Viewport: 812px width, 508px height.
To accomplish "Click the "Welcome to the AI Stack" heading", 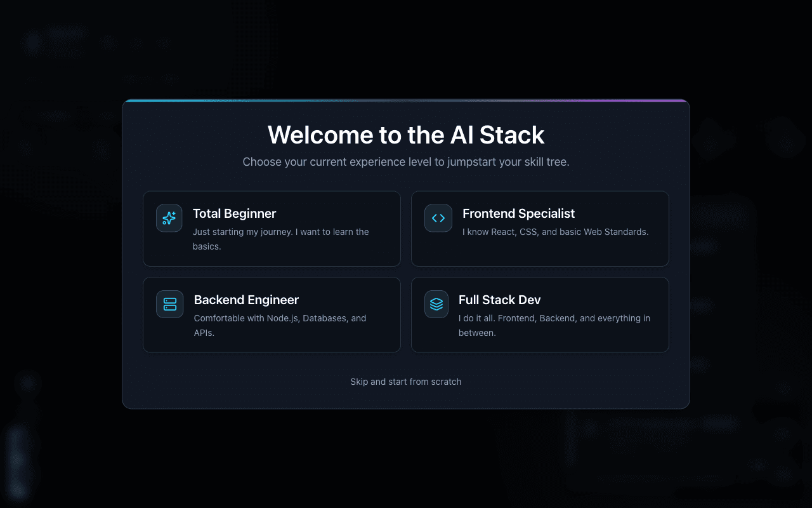I will (x=405, y=135).
